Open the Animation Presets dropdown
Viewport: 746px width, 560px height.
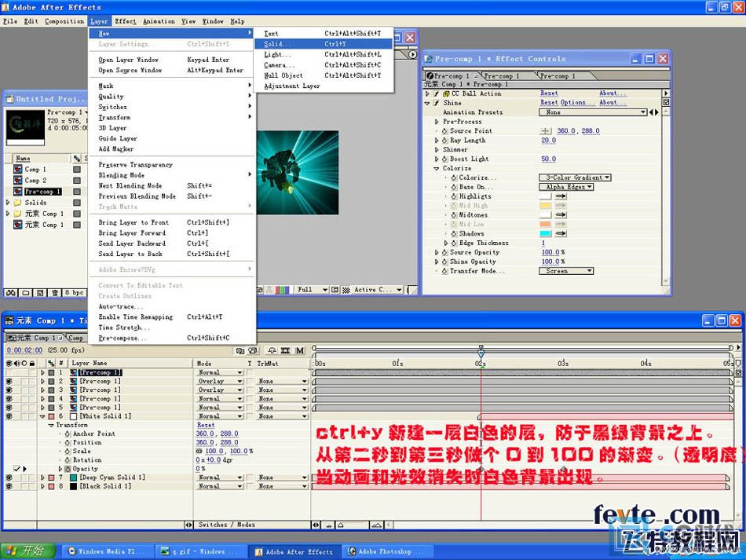pos(593,112)
